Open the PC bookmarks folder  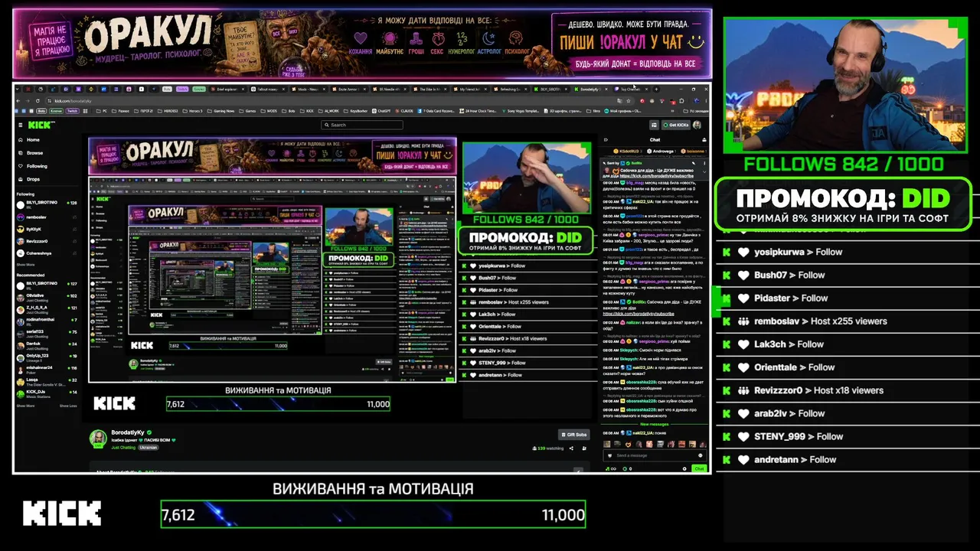[103, 111]
